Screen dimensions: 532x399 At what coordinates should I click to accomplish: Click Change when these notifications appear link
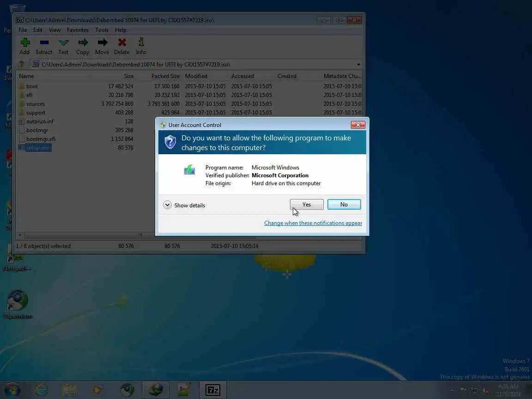pos(313,223)
